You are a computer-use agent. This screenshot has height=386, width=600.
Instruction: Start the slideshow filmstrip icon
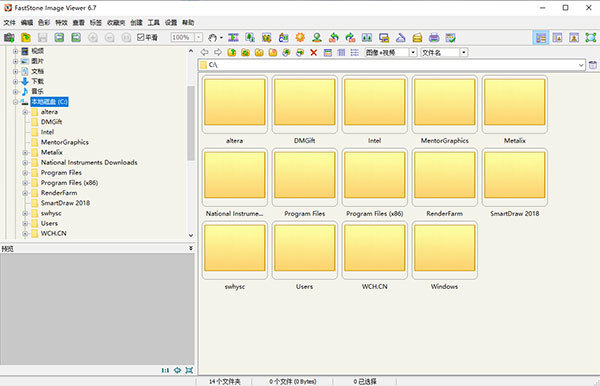[233, 37]
